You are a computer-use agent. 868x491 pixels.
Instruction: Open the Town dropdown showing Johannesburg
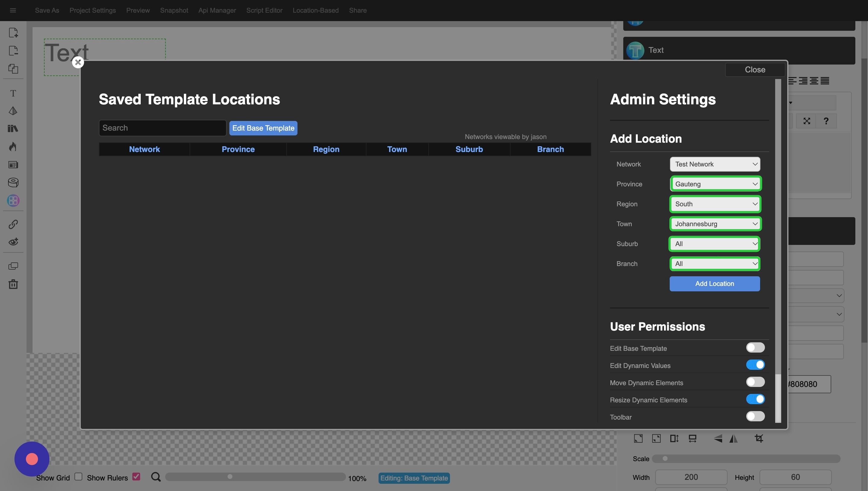pos(715,224)
